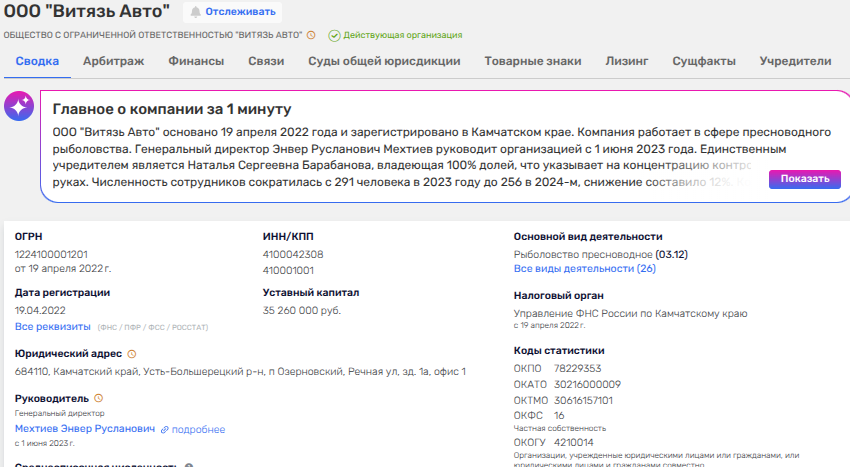Open the Финансы tab
Viewport: 850px width, 467px height.
tap(196, 61)
